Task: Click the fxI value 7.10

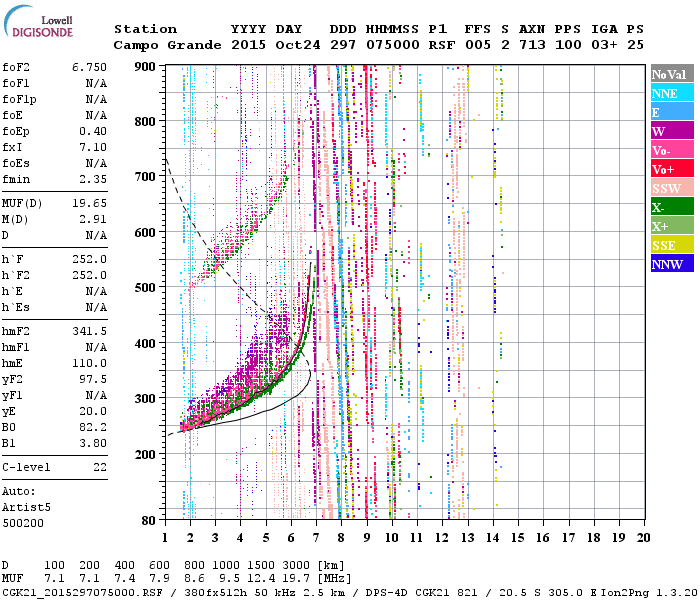Action: coord(93,147)
